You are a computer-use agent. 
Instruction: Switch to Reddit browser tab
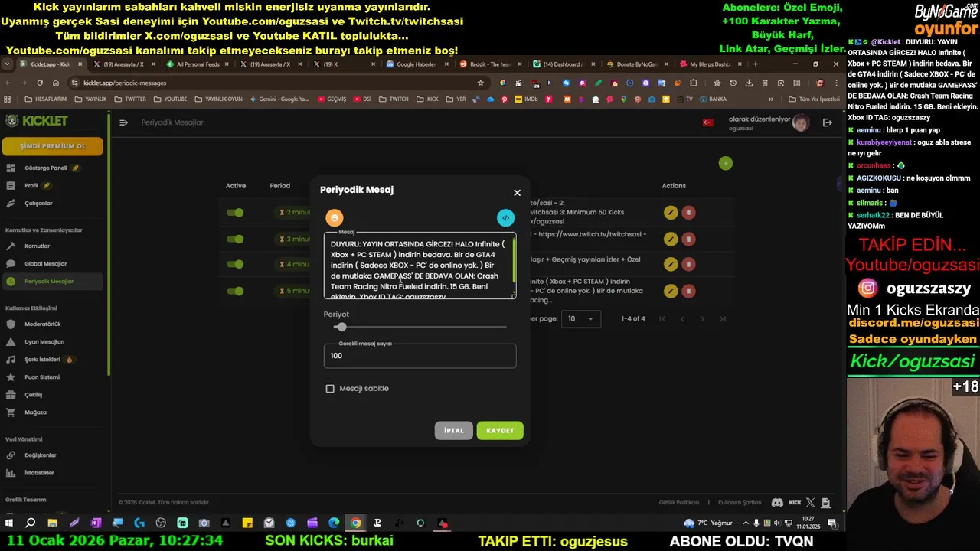pos(489,64)
